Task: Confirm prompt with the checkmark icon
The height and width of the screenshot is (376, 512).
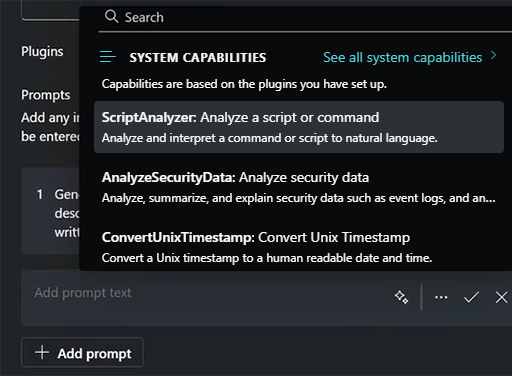Action: pyautogui.click(x=471, y=297)
